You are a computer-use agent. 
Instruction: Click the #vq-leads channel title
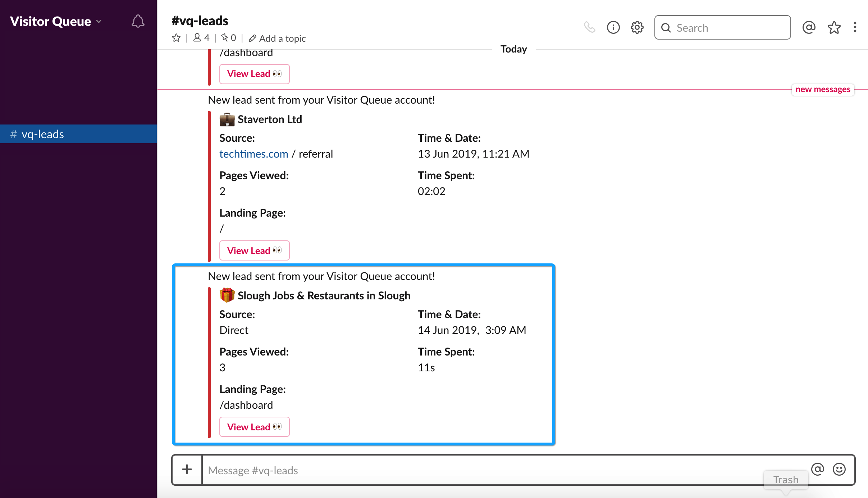(x=200, y=21)
